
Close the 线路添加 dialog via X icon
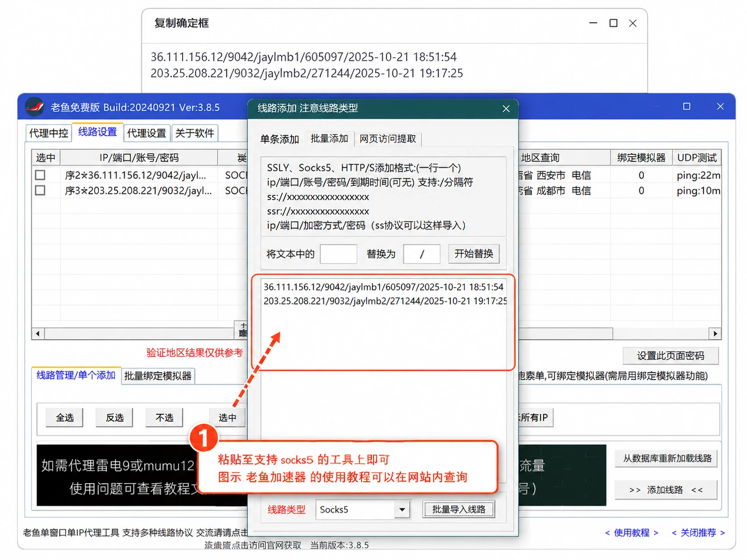click(x=506, y=108)
